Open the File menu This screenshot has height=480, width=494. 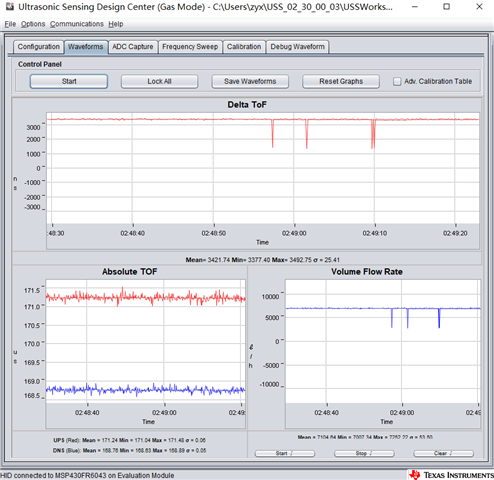pos(10,24)
